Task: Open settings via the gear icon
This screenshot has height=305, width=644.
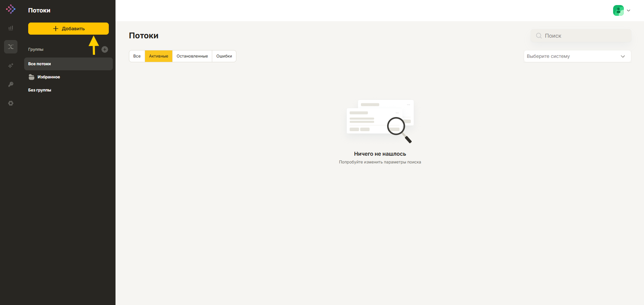Action: (x=11, y=103)
